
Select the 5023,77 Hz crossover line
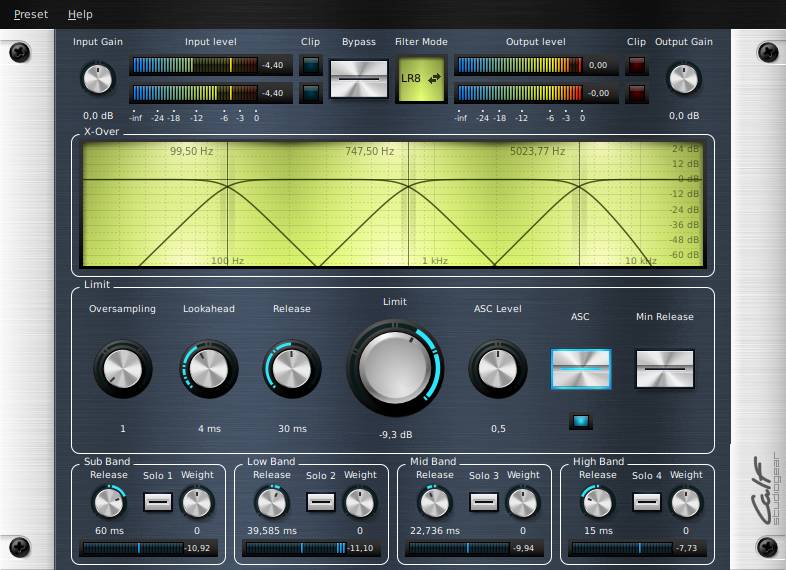point(579,203)
